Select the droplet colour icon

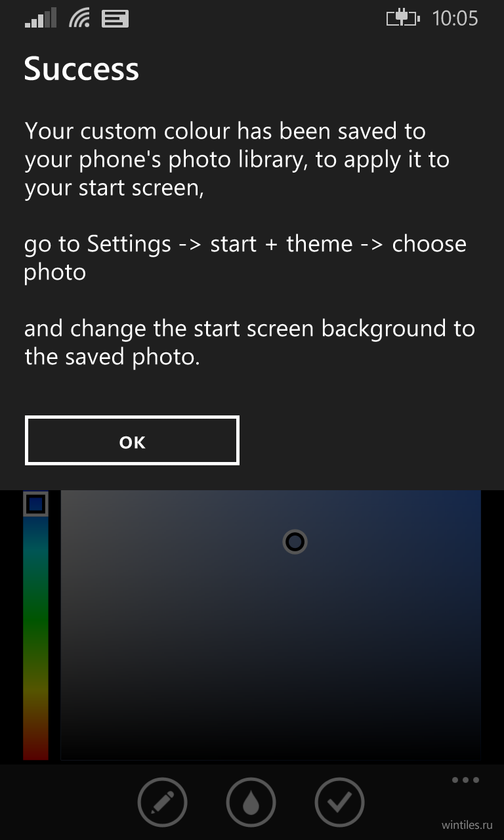tap(251, 802)
